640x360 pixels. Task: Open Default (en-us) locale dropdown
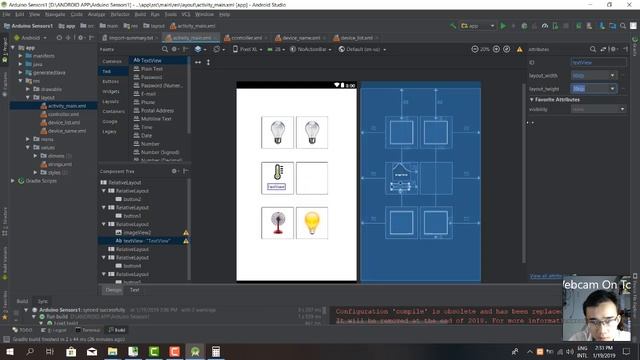362,49
